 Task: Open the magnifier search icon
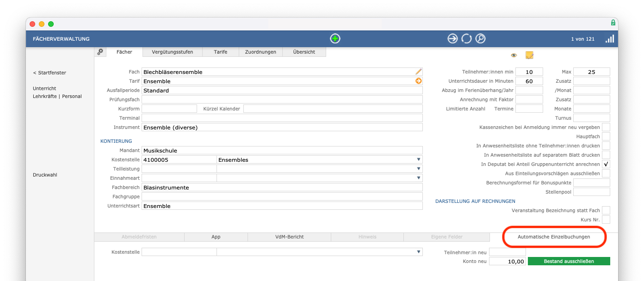(481, 39)
